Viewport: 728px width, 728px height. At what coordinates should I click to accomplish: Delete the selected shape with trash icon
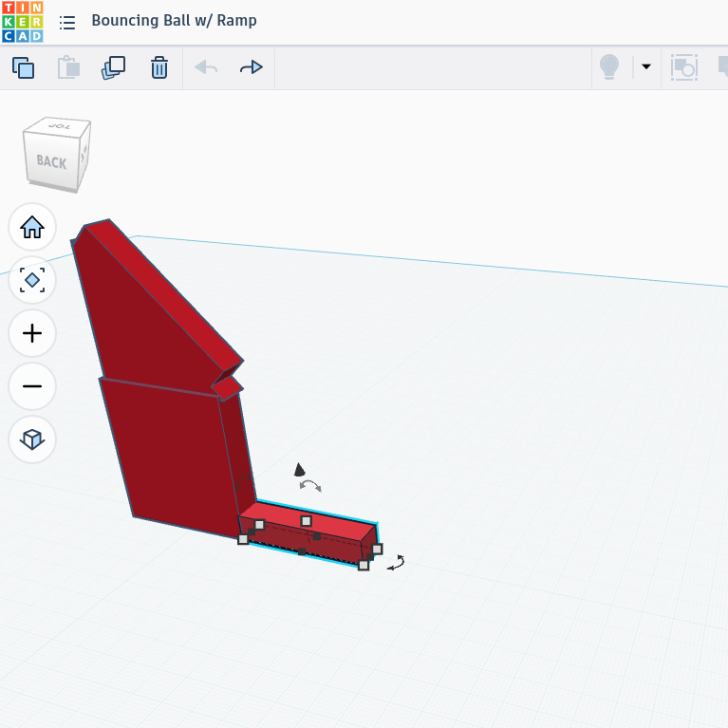point(159,67)
